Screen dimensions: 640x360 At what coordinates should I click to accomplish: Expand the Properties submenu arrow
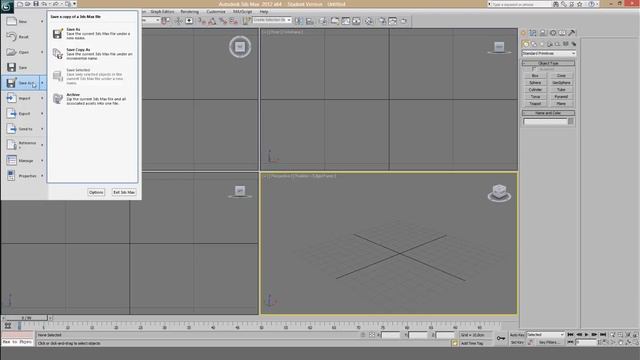pyautogui.click(x=42, y=176)
